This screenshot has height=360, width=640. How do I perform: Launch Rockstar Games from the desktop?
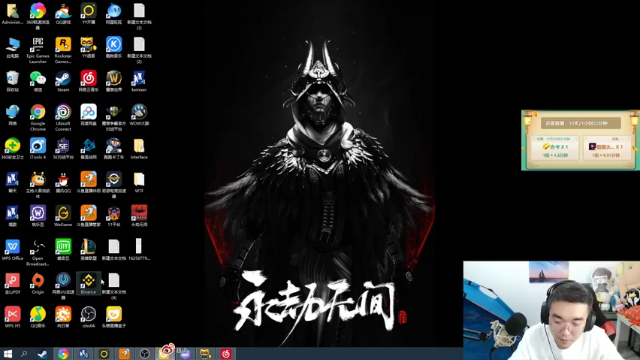63,50
